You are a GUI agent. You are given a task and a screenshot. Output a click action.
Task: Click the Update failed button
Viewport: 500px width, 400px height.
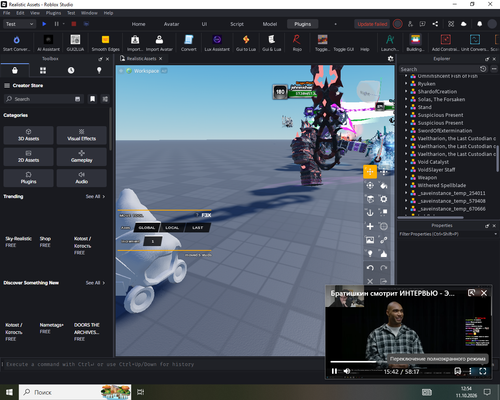point(372,24)
